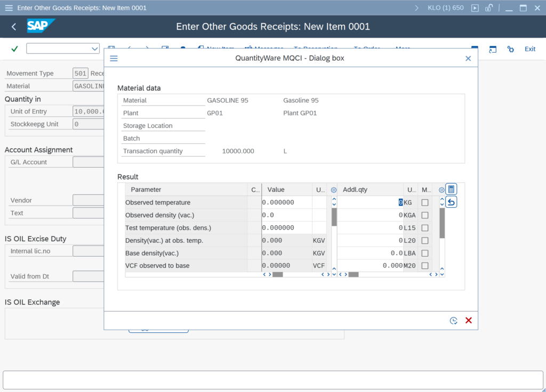Viewport: 546px width, 392px height.
Task: Click the Valid from Dt input field
Action: point(88,276)
